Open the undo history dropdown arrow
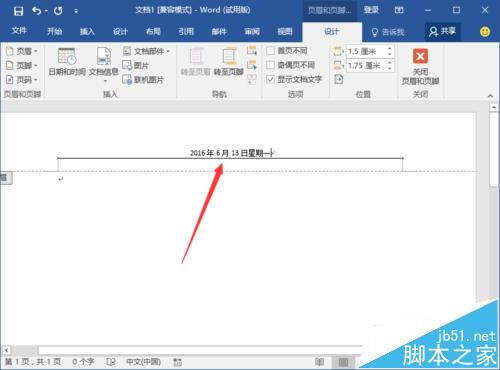Screen dimensions: 500x370 (46, 11)
